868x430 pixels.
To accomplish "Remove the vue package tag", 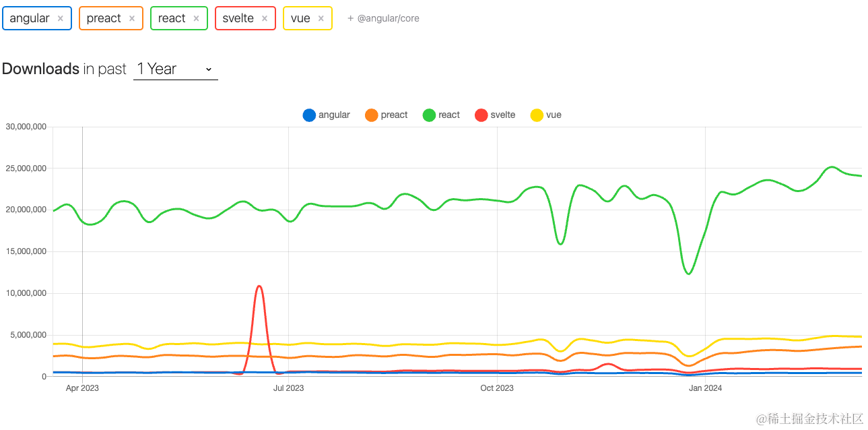I will point(321,19).
